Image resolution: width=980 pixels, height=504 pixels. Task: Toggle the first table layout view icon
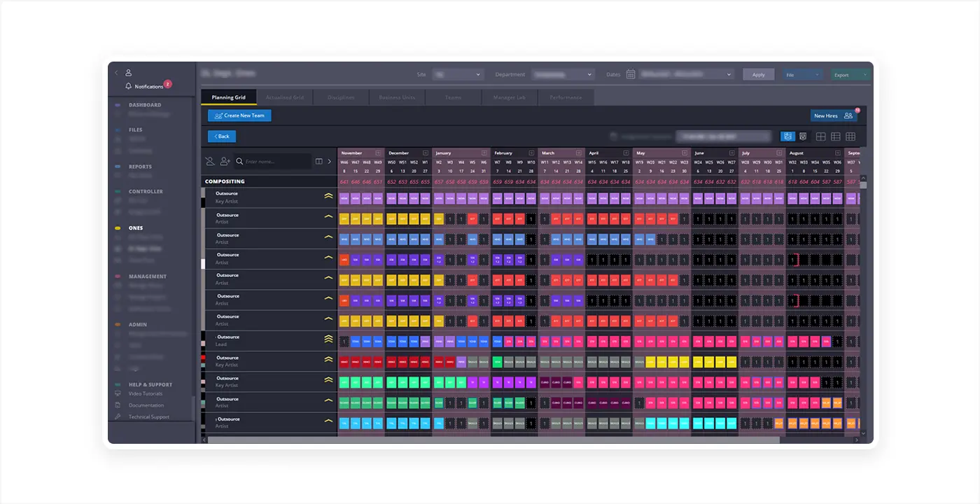(821, 136)
